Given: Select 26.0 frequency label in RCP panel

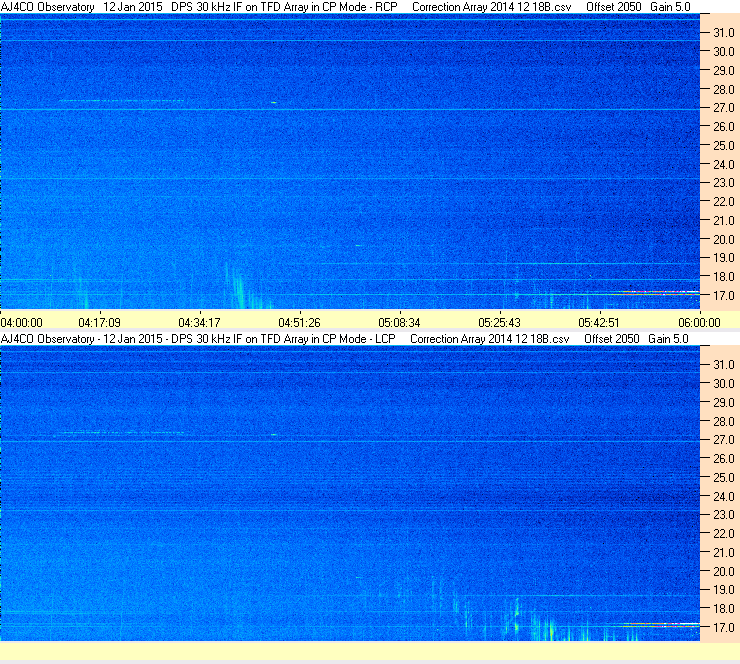Looking at the screenshot, I should 723,127.
